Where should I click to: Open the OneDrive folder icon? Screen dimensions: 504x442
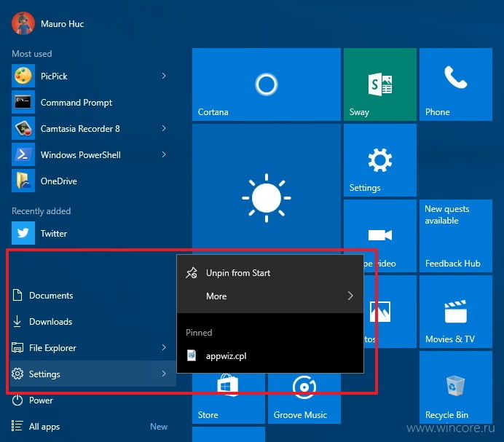tap(23, 181)
